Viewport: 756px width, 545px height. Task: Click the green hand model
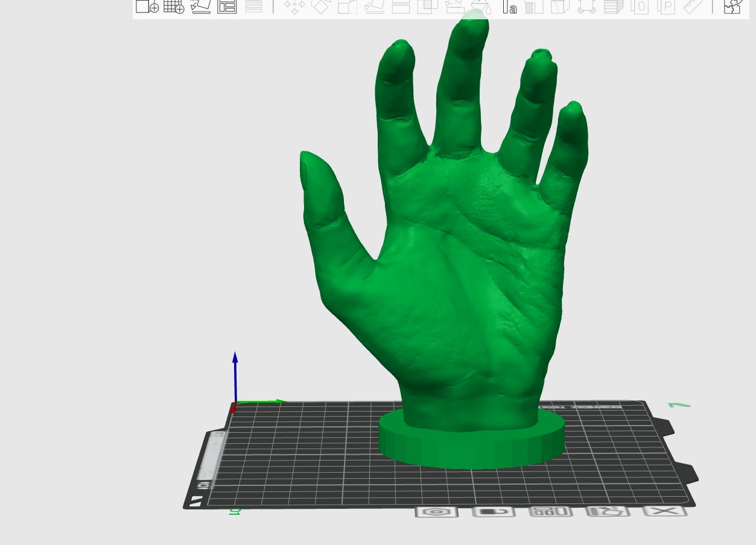tap(459, 271)
